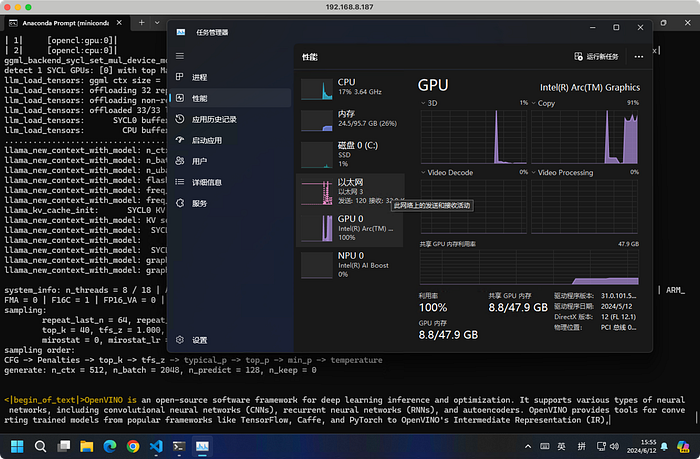Restore the terminal window behind Task Manager
Screen dimensions: 700x459
[663, 23]
